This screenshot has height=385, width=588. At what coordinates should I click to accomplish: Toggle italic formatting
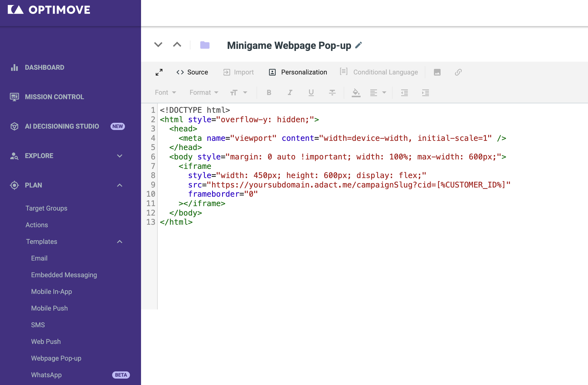tap(290, 92)
